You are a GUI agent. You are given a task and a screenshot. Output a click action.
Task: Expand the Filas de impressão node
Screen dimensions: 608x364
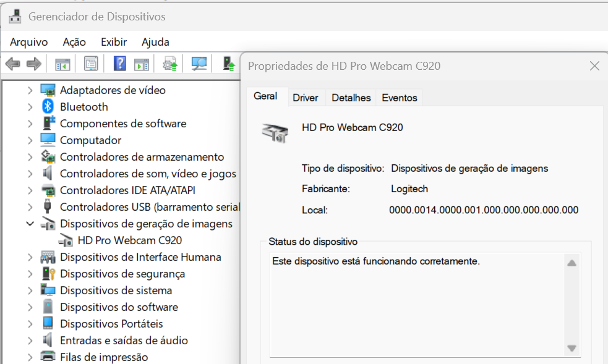30,357
